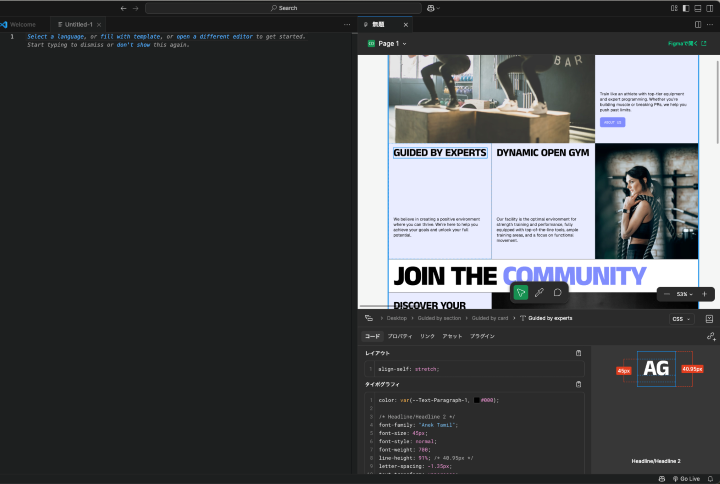This screenshot has height=484, width=720.
Task: Click the 'align-self: stretch;' code line
Action: click(409, 369)
